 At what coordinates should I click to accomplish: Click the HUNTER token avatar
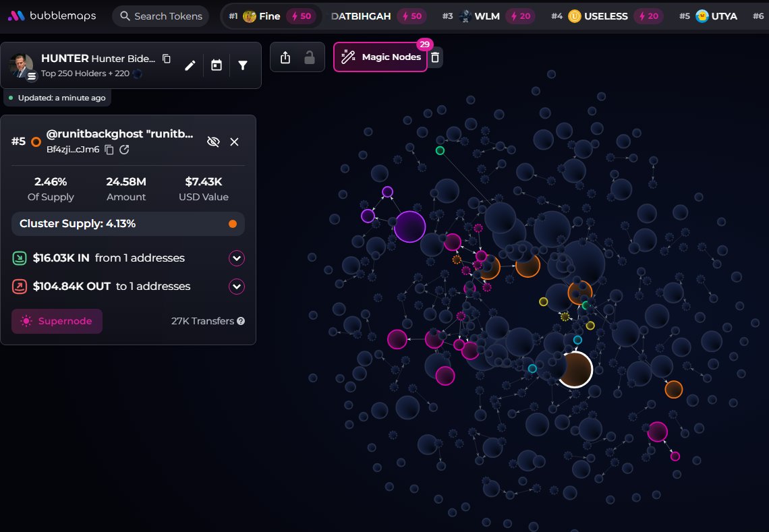(22, 65)
